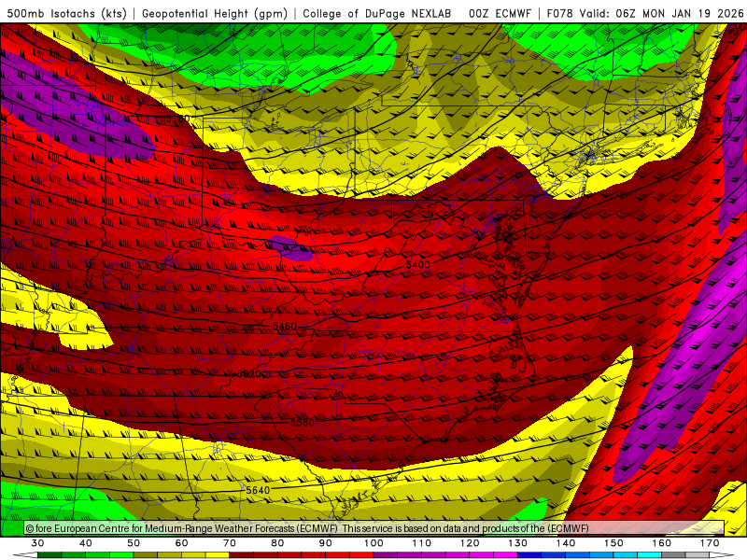Pick the cyan swatch just left of 160
This screenshot has height=560, width=747.
649,555
